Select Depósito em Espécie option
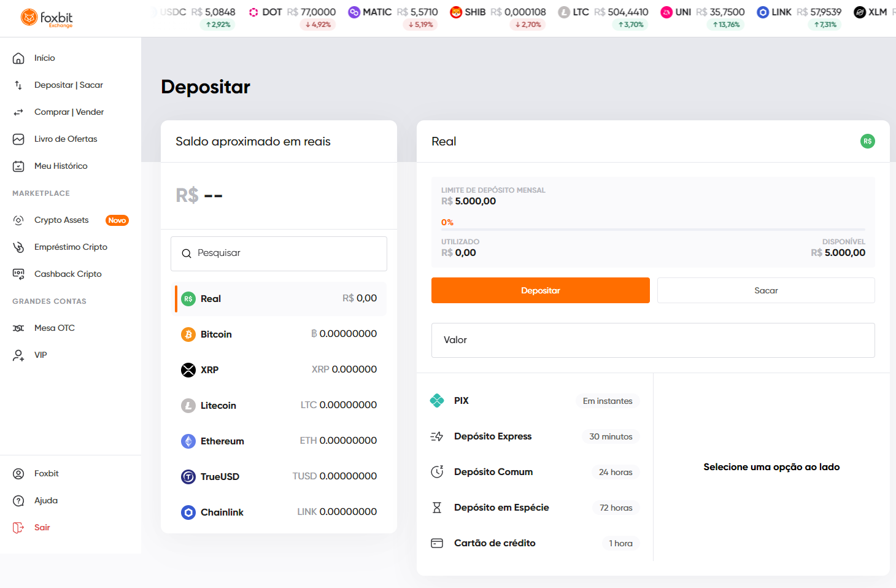The width and height of the screenshot is (896, 588). (x=535, y=508)
